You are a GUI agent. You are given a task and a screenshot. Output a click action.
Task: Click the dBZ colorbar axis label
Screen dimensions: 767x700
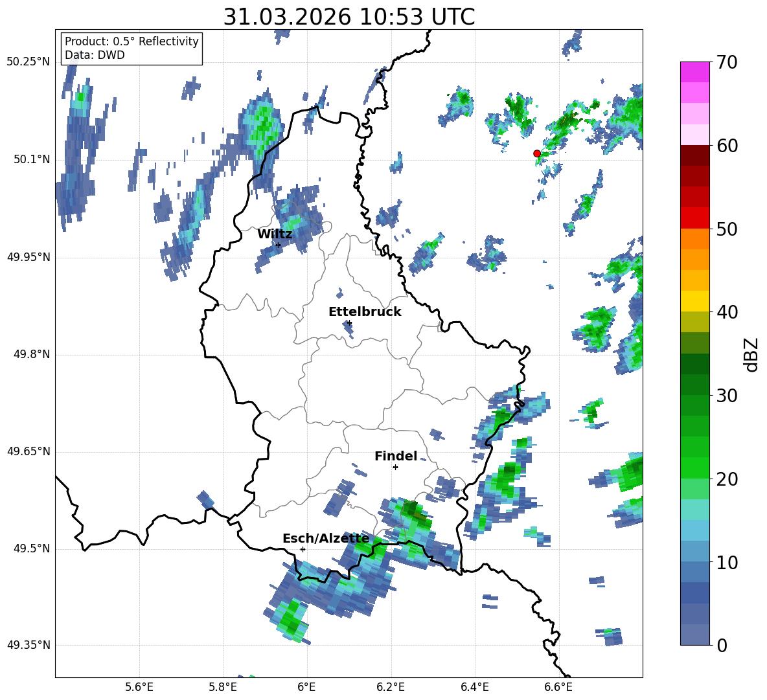pos(751,355)
